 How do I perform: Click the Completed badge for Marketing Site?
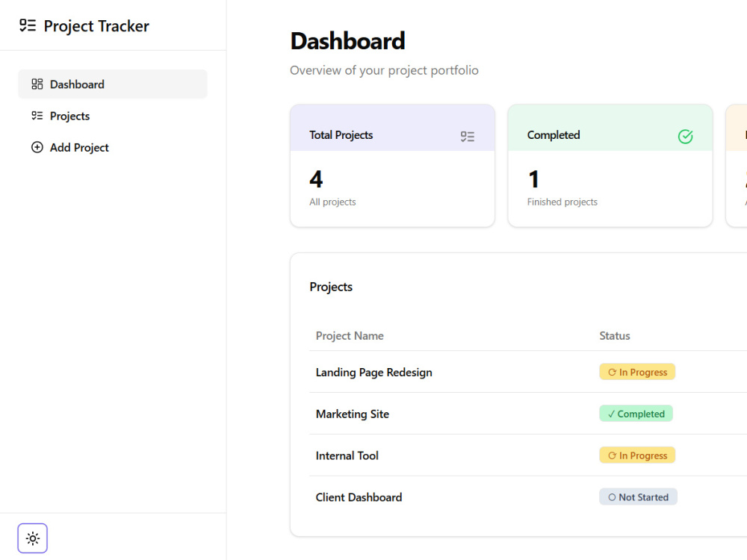[x=636, y=414]
